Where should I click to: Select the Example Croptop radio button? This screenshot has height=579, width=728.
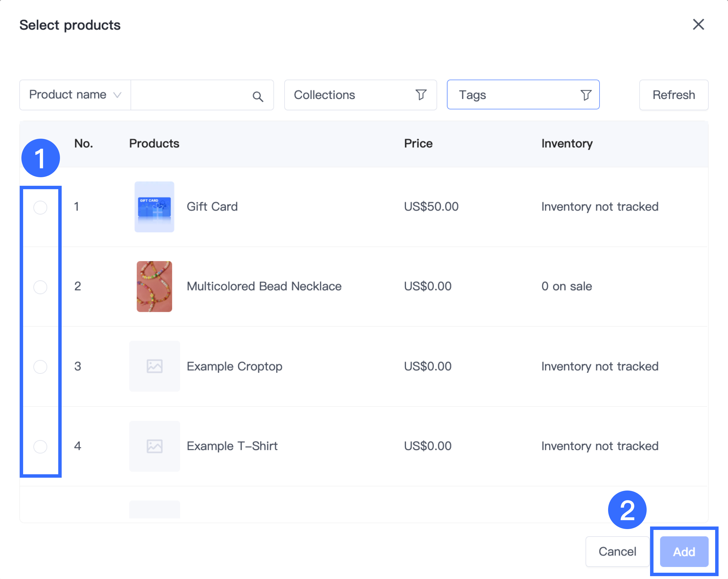point(40,367)
